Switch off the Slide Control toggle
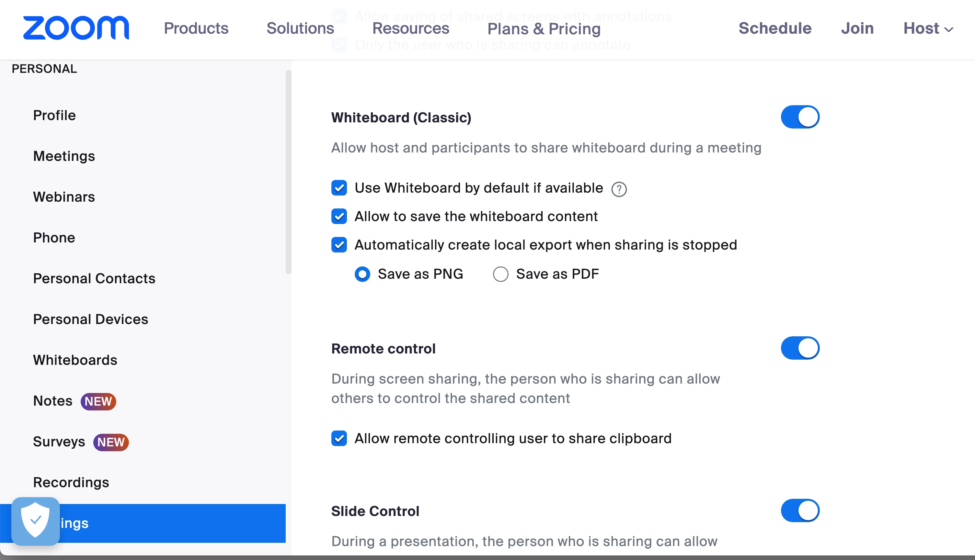 click(799, 510)
